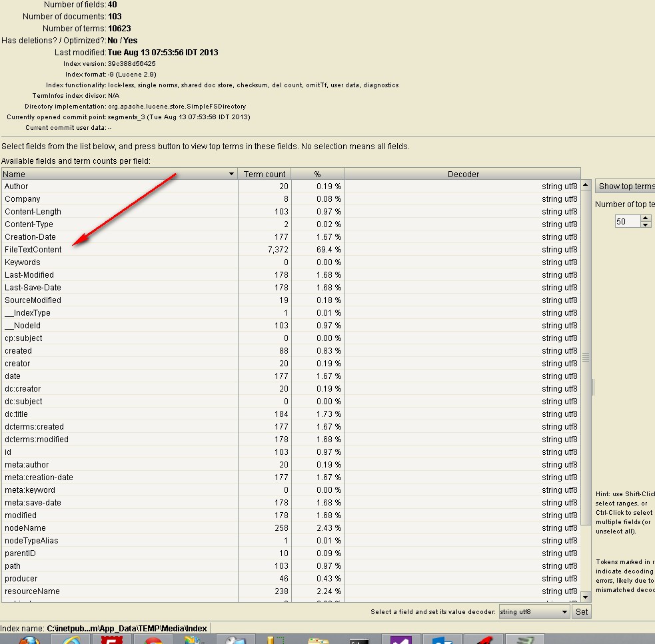Click the fields list scrollbar thumb

coord(586,357)
